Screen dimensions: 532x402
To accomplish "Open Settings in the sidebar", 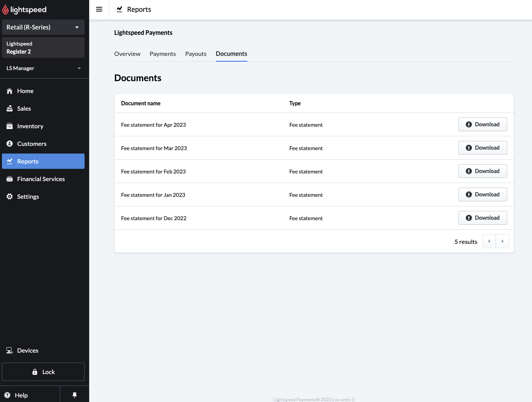I will pyautogui.click(x=43, y=197).
